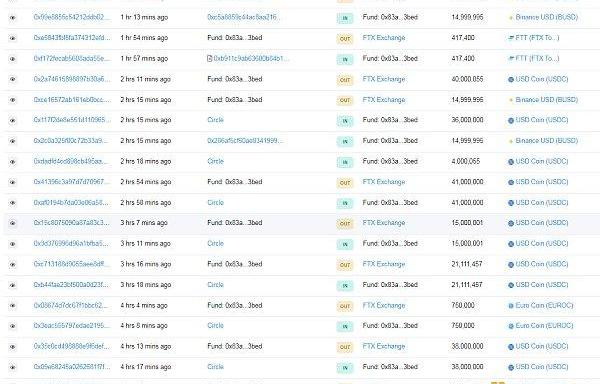Click the eye icon for the 2 hrs 11 mins row
Image resolution: width=600 pixels, height=384 pixels.
coord(13,79)
